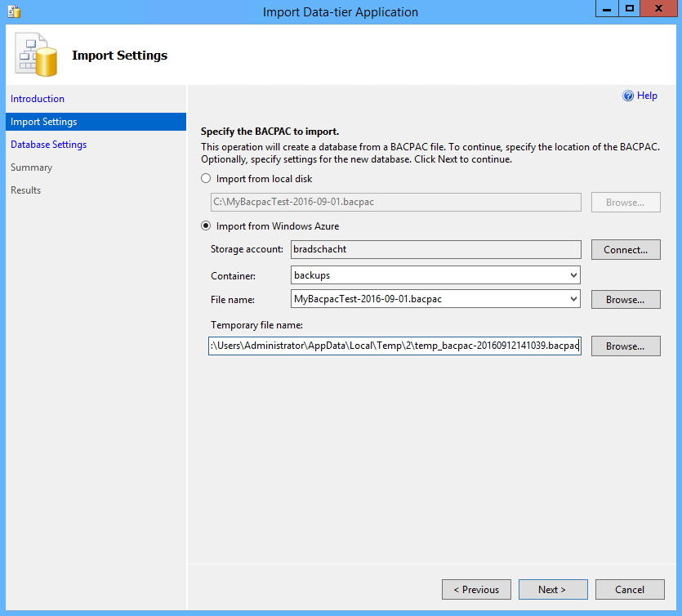Expand the File name dropdown
Screen dimensions: 682x616
[x=574, y=300]
